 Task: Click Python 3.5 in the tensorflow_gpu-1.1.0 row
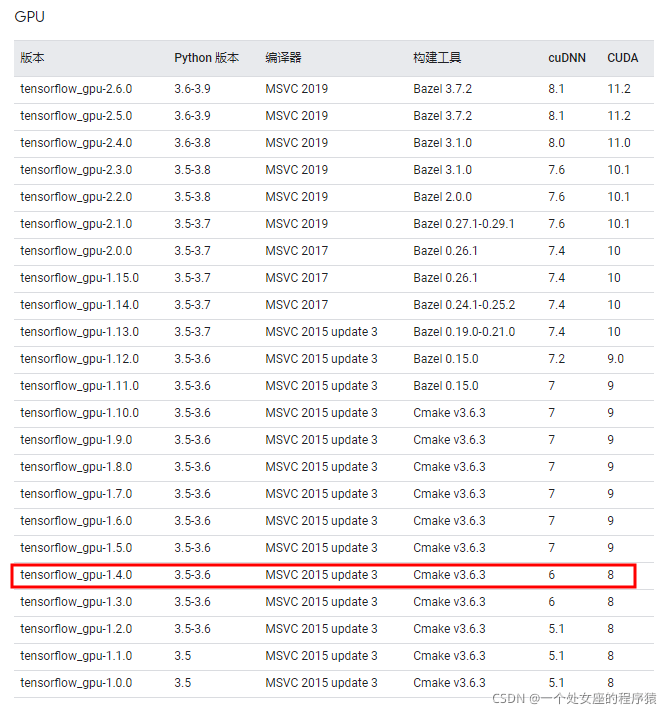pyautogui.click(x=183, y=656)
